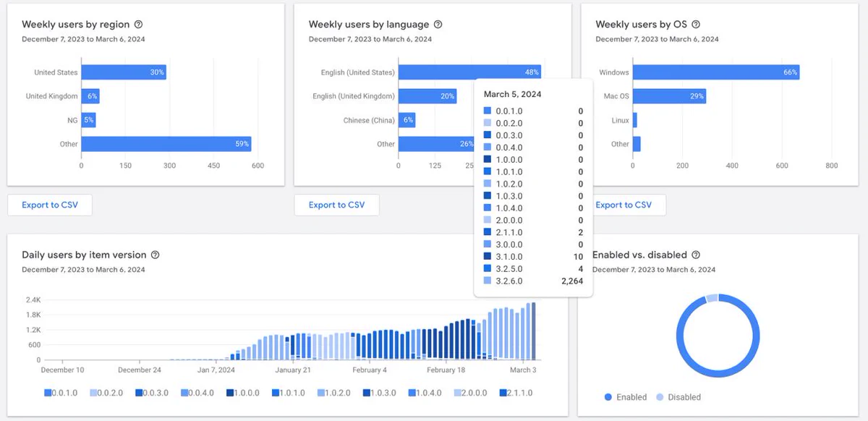Click the Linux bar in OS chart

pyautogui.click(x=635, y=120)
